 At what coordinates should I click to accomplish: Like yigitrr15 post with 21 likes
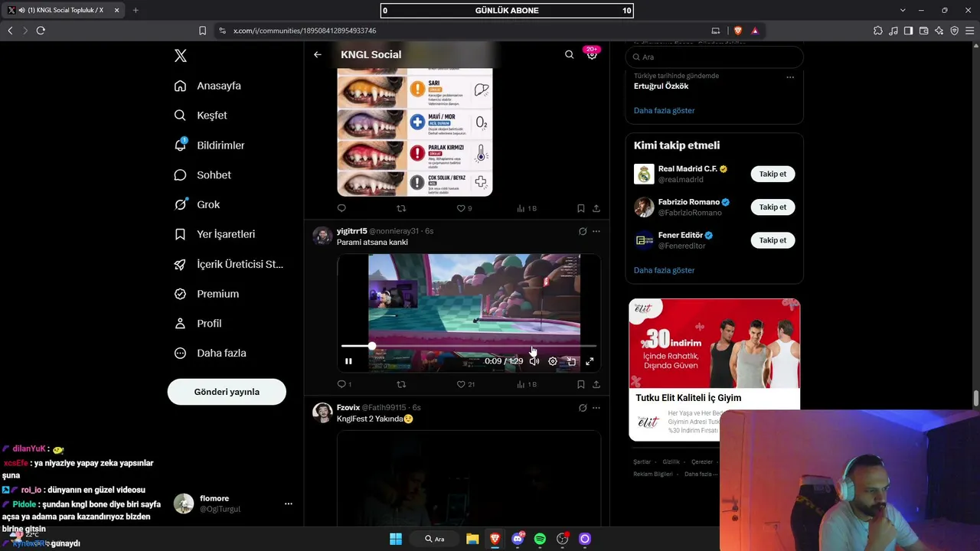465,384
